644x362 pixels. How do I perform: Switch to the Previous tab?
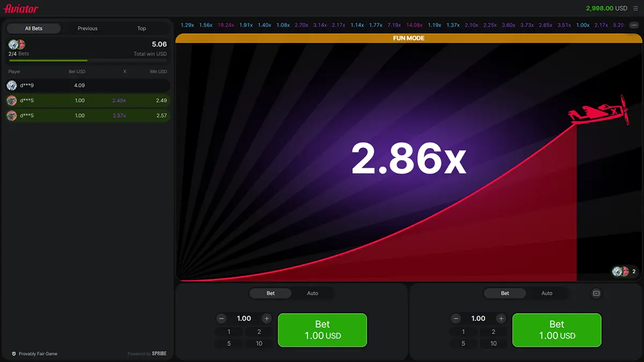point(87,28)
